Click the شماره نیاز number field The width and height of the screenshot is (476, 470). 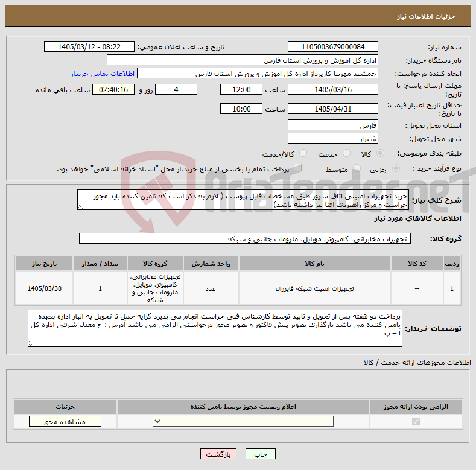332,46
